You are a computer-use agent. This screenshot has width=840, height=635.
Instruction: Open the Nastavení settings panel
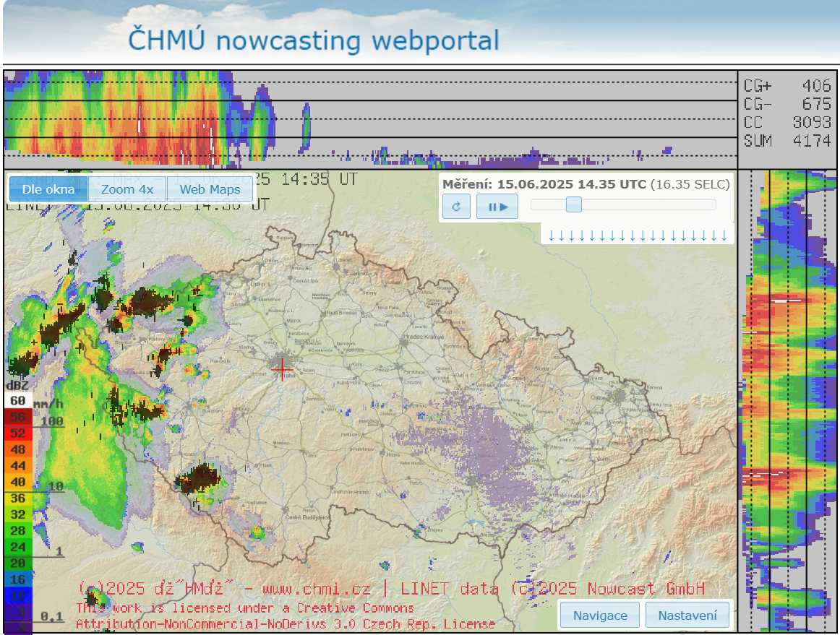tap(687, 615)
